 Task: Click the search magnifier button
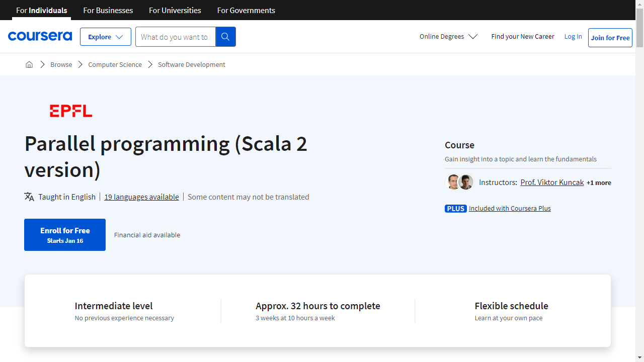pyautogui.click(x=225, y=37)
